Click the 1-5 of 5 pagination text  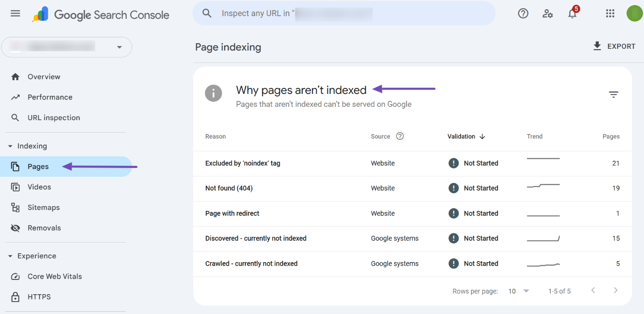(559, 291)
